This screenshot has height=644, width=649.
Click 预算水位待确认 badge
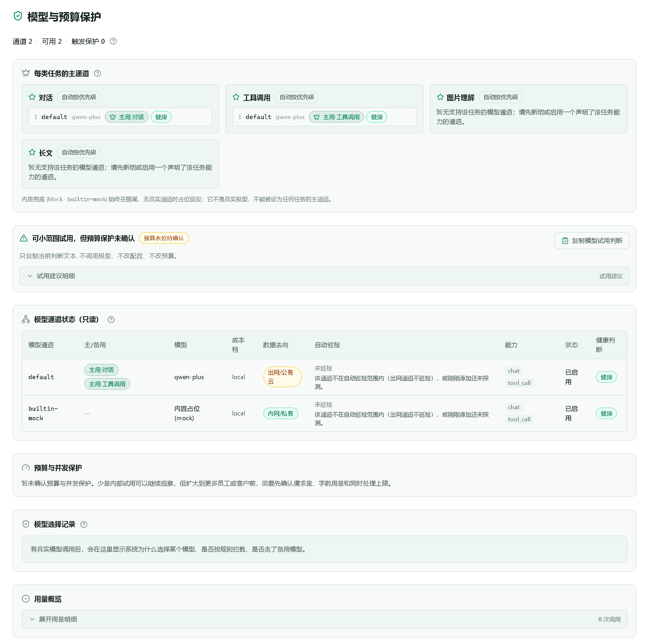[x=164, y=238]
